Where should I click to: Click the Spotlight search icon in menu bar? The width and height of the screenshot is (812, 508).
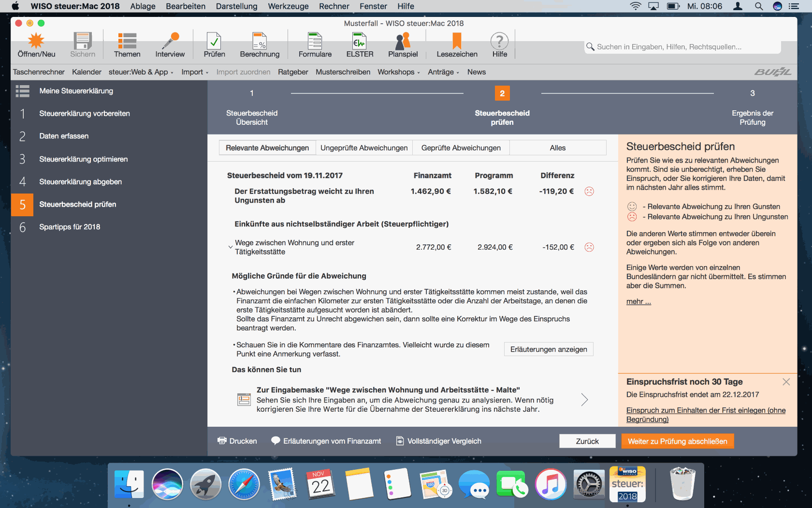pos(759,6)
